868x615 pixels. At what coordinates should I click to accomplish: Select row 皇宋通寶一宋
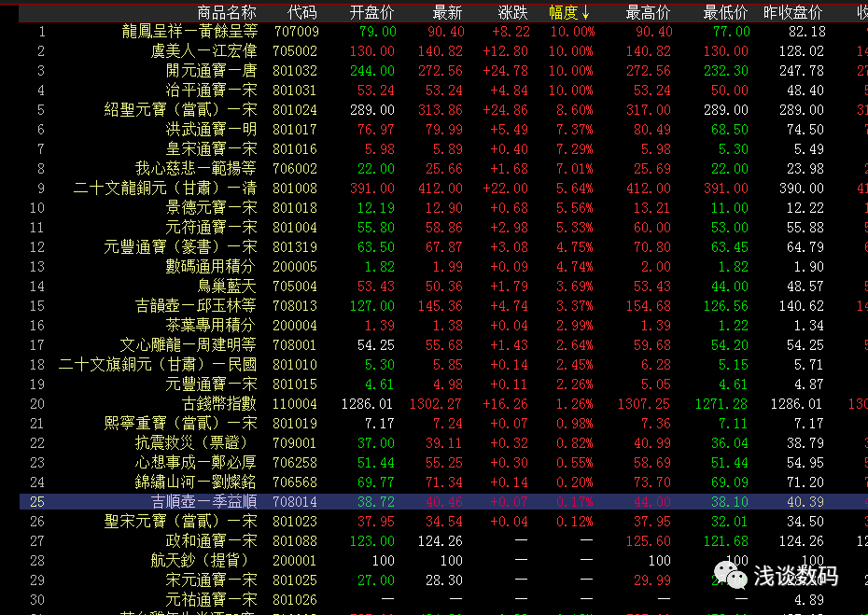click(x=442, y=149)
